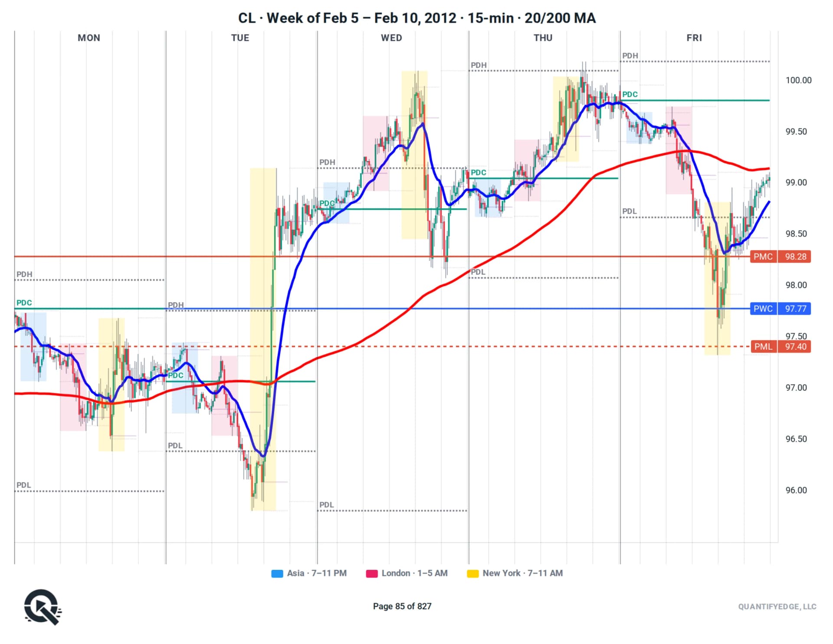The image size is (833, 644).
Task: Click Thursday's PDH label
Action: pos(479,65)
